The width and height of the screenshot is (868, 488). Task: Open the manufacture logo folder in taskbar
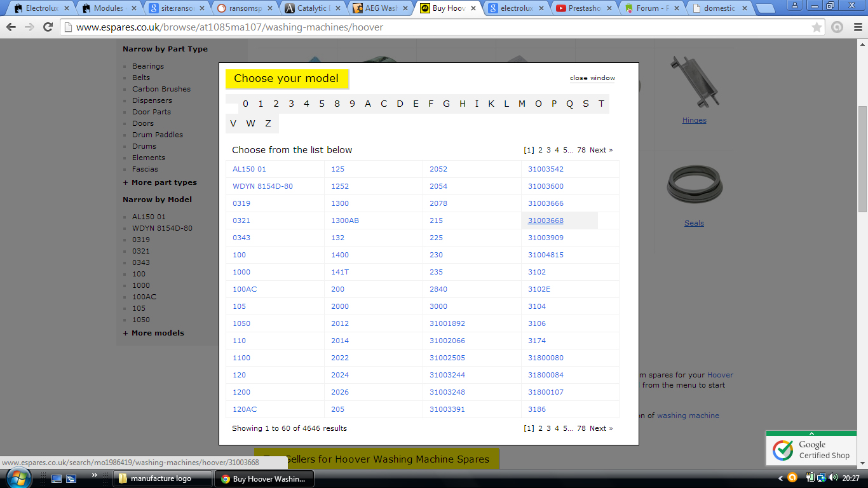(x=163, y=478)
